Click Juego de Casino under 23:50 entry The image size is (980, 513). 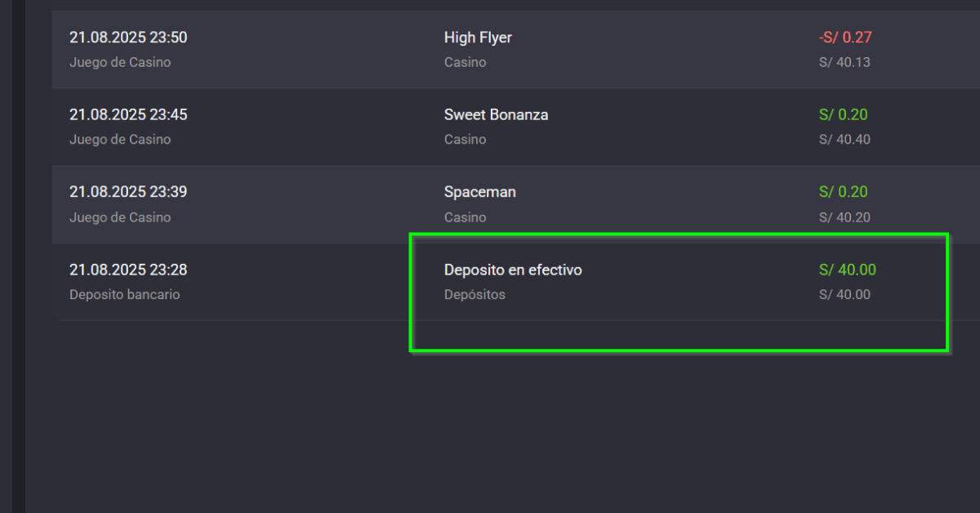(x=120, y=62)
